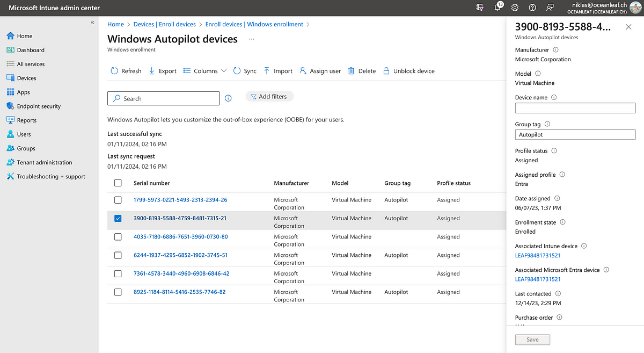Open Users in the sidebar
Viewport: 644px width, 353px height.
(x=19, y=134)
